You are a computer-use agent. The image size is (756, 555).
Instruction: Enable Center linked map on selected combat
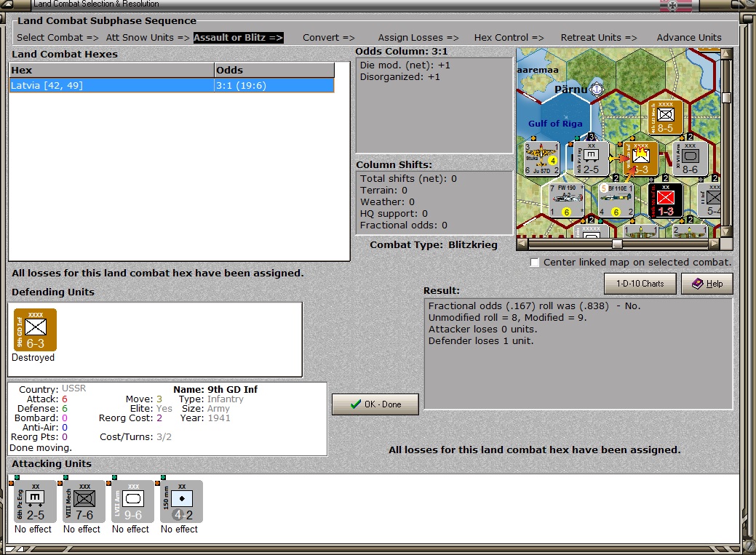(534, 263)
